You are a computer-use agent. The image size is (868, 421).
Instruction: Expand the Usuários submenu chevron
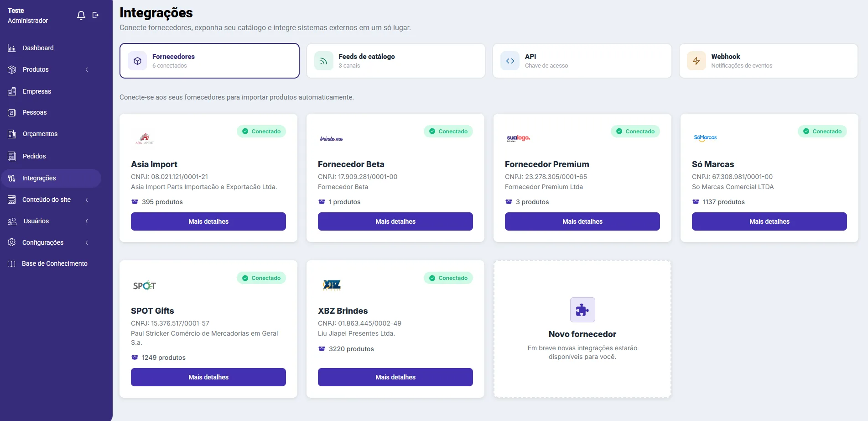(87, 221)
